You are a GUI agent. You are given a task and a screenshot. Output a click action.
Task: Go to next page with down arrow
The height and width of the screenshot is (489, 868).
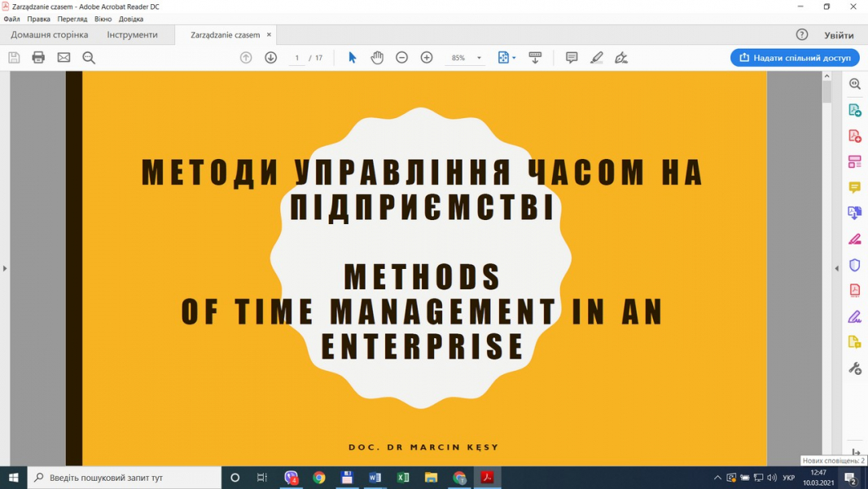[271, 58]
